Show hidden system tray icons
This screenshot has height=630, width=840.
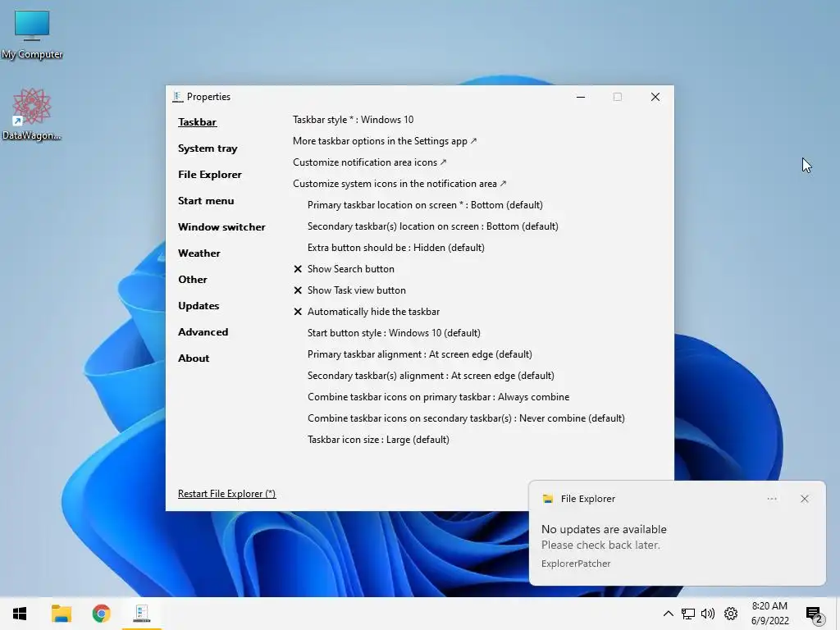(x=668, y=614)
